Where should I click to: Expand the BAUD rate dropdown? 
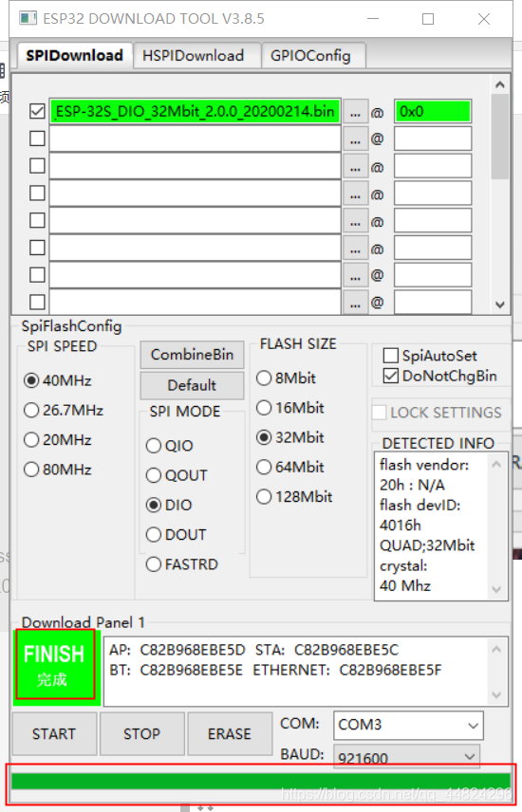click(406, 757)
